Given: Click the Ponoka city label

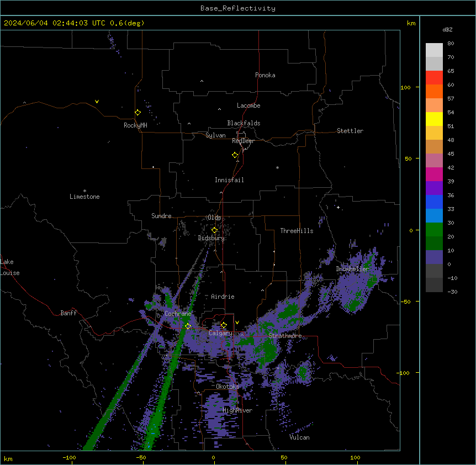Looking at the screenshot, I should 265,75.
